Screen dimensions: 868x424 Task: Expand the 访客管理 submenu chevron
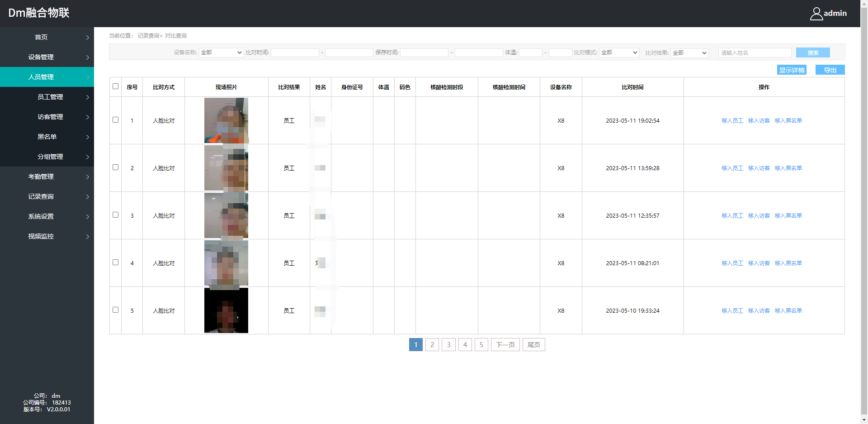[88, 117]
